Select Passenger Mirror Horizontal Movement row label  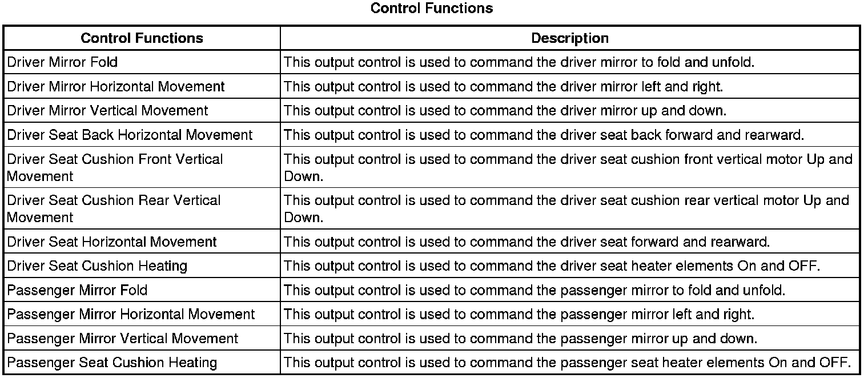[x=131, y=314]
